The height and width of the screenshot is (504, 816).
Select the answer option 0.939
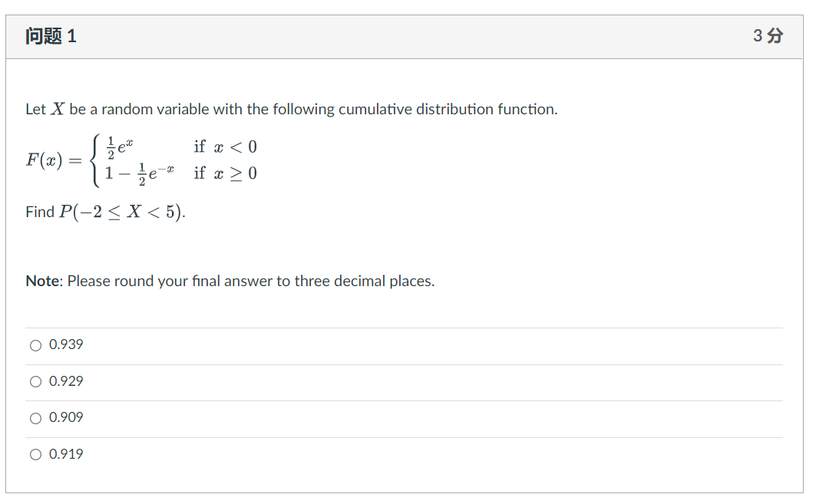pyautogui.click(x=35, y=346)
